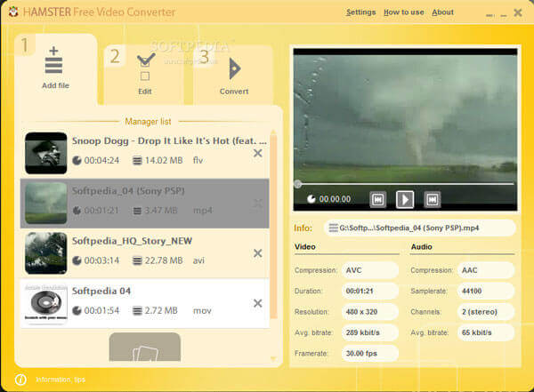
Task: Skip to previous in the video preview
Action: point(378,199)
